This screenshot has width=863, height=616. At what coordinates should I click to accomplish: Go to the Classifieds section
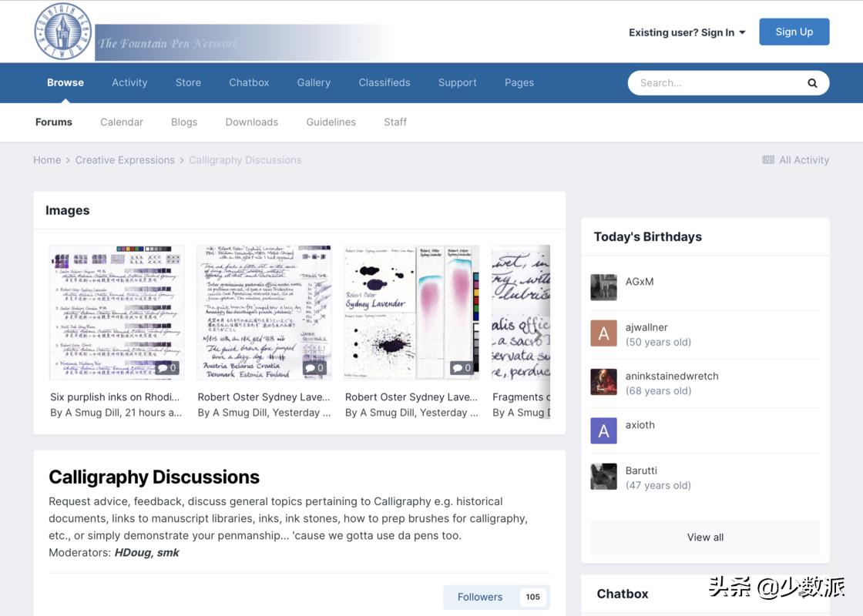click(x=384, y=82)
